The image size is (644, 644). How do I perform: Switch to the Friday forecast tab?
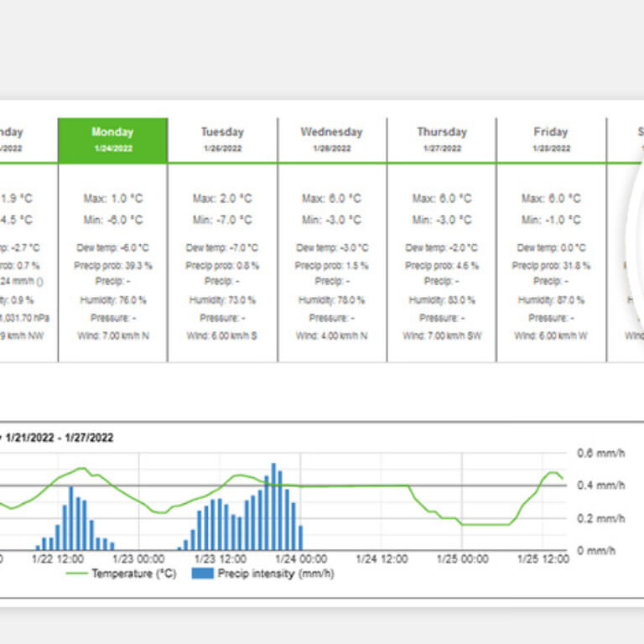click(551, 140)
